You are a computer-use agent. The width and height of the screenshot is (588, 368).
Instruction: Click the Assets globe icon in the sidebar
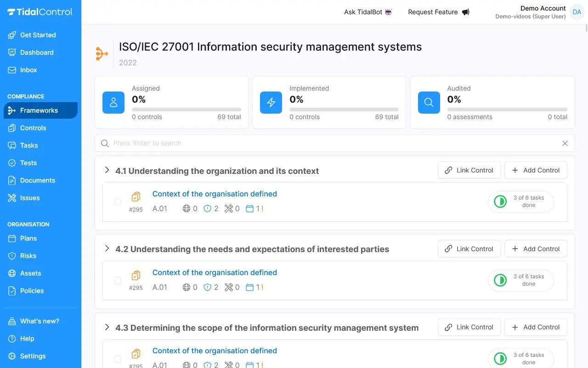coord(12,273)
